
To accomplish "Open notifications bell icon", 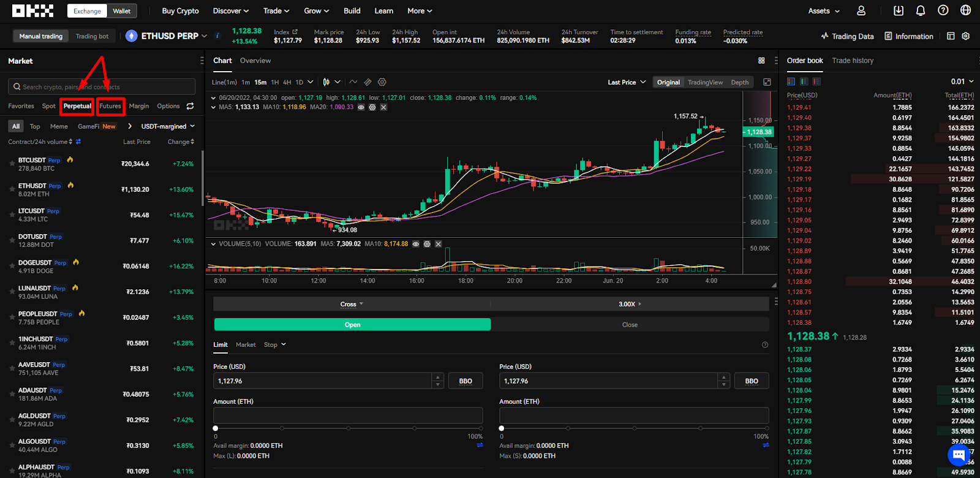I will [x=921, y=11].
